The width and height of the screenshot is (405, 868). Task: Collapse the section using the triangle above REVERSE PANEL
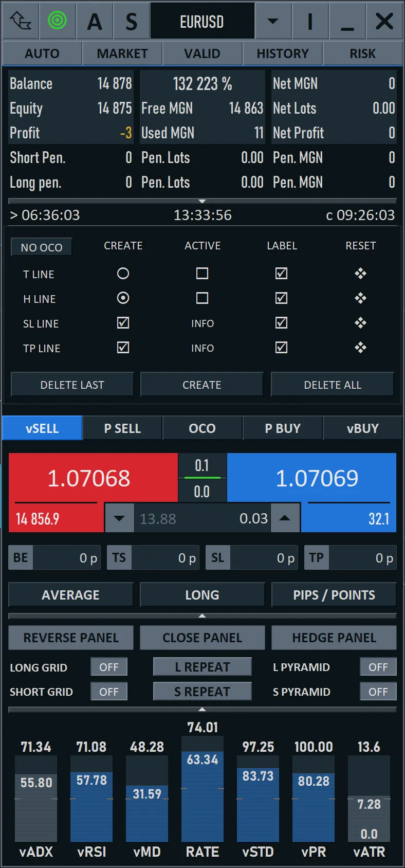click(202, 616)
